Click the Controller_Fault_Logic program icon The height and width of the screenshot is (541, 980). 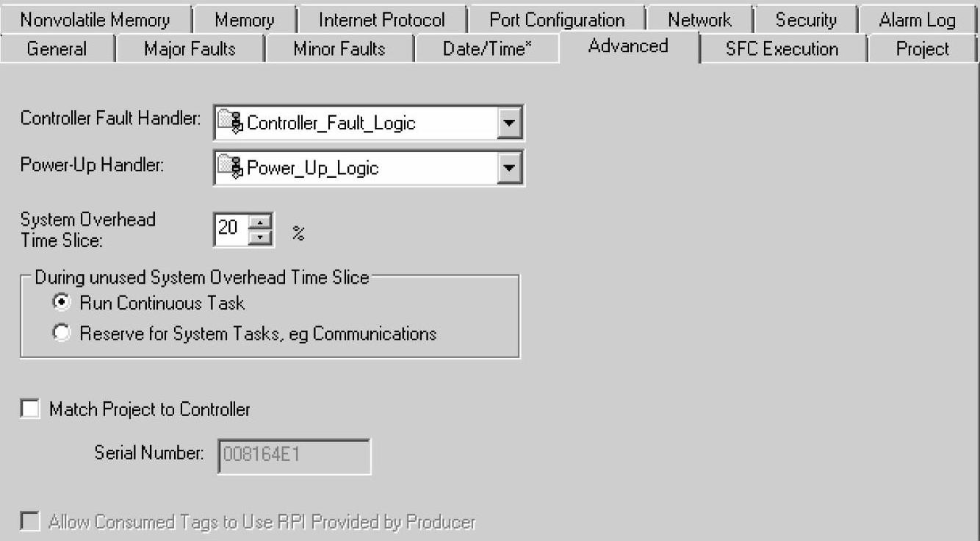tap(231, 123)
